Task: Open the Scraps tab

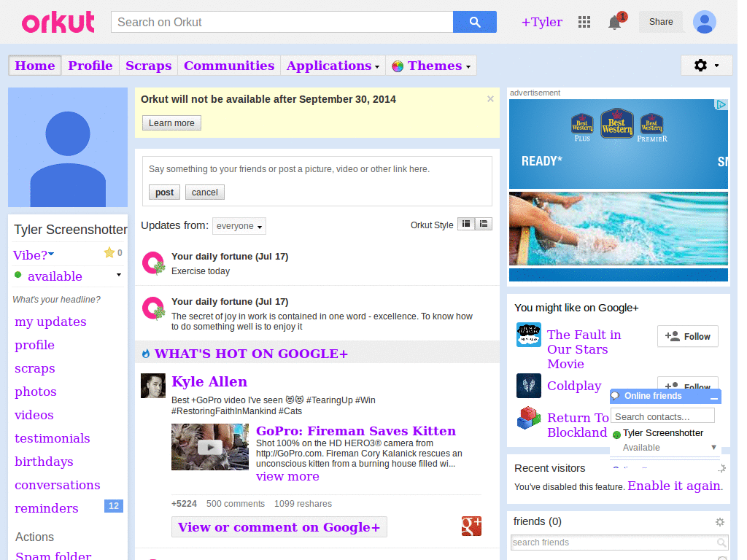Action: pos(149,66)
